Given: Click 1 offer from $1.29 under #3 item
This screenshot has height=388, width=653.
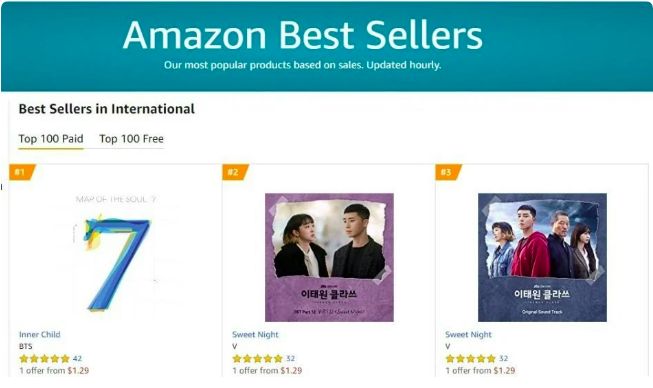Looking at the screenshot, I should point(480,371).
